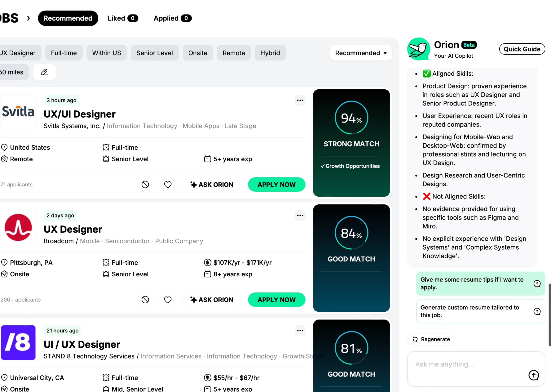This screenshot has height=392, width=551.
Task: Send the custom resume suggestion arrow icon
Action: (537, 311)
